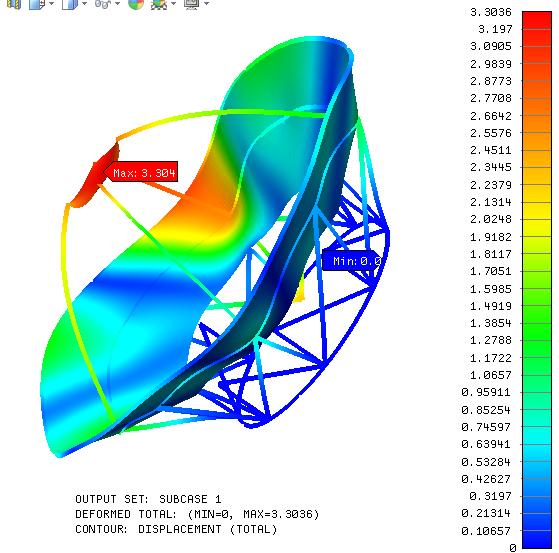Viewport: 559px width, 553px height.
Task: Click legend value '1.5985'
Action: click(491, 289)
